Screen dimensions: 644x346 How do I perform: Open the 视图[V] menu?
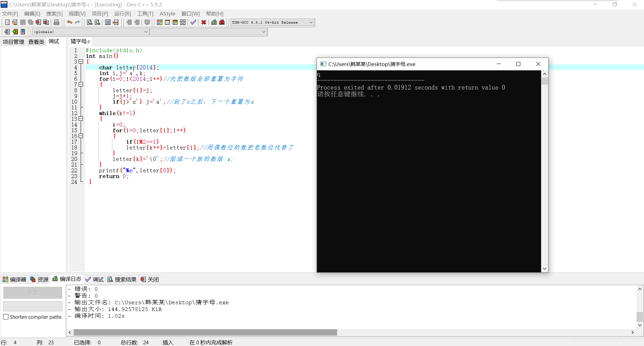(x=77, y=13)
